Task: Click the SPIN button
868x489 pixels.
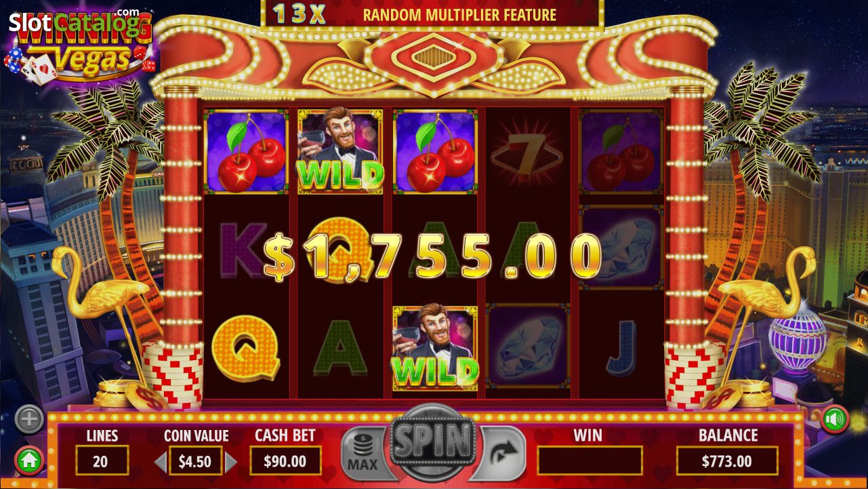Action: pos(432,442)
